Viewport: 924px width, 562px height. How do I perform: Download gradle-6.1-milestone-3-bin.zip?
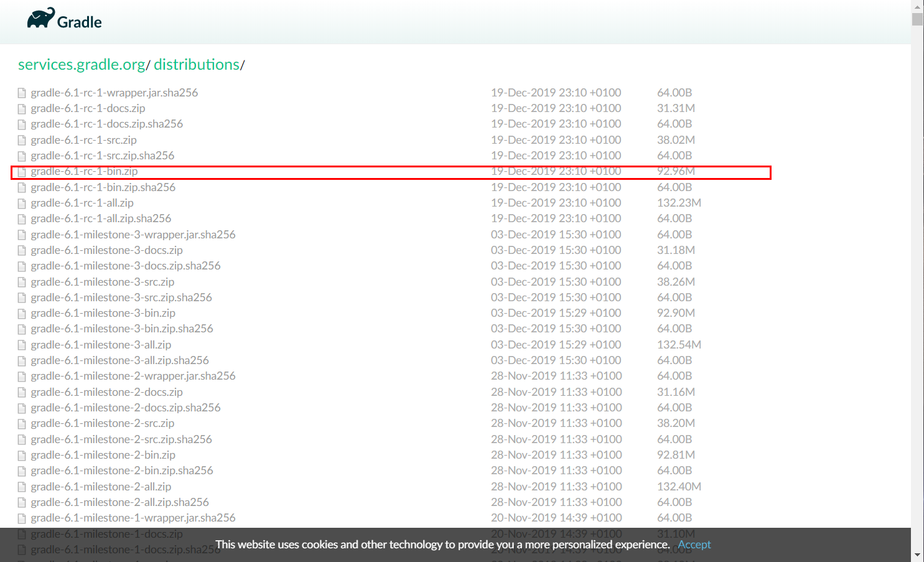(103, 313)
